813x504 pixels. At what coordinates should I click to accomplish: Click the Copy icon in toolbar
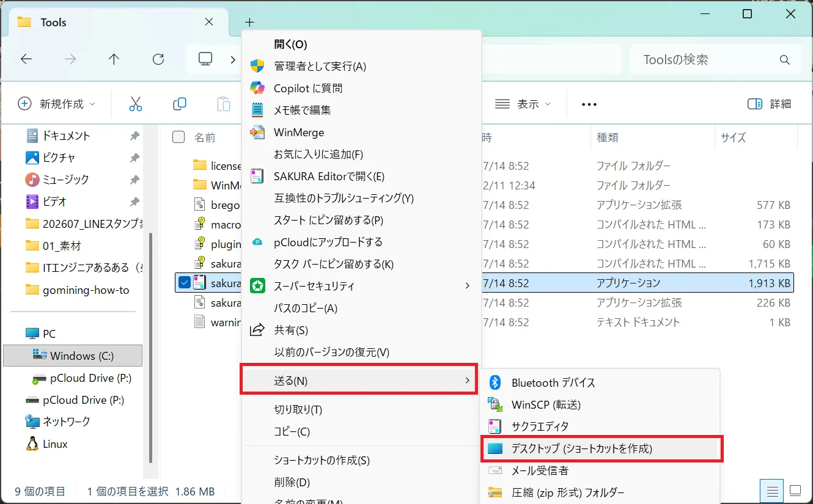(x=180, y=104)
